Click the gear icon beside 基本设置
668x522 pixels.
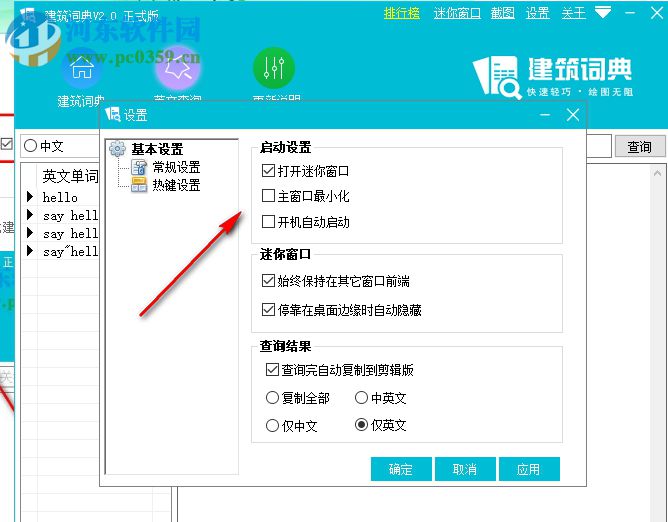point(117,149)
